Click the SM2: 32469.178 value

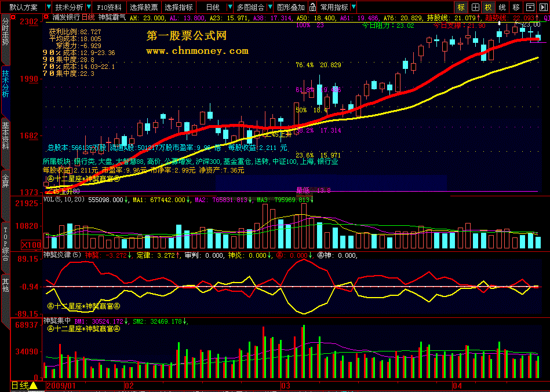pos(160,321)
